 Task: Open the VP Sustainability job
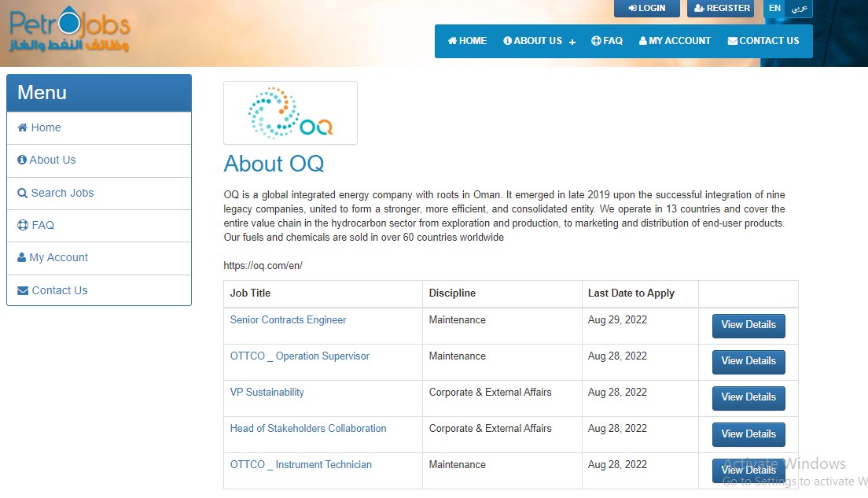tap(267, 393)
